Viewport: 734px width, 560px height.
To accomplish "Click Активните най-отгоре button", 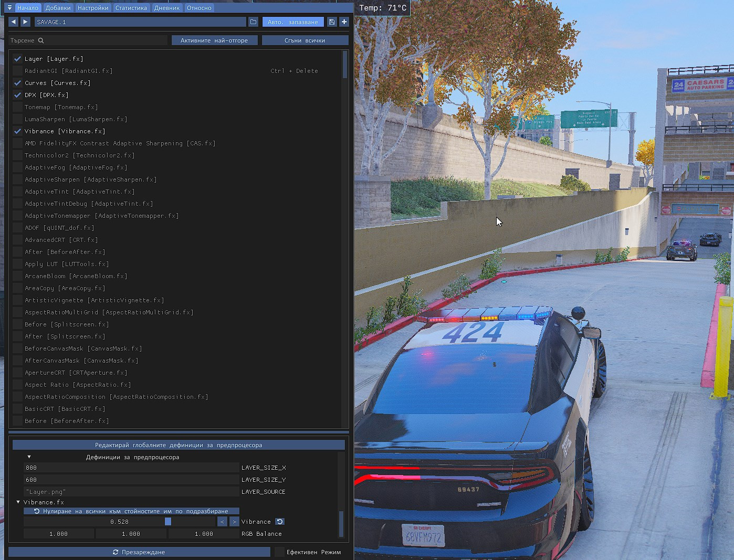I will (214, 40).
